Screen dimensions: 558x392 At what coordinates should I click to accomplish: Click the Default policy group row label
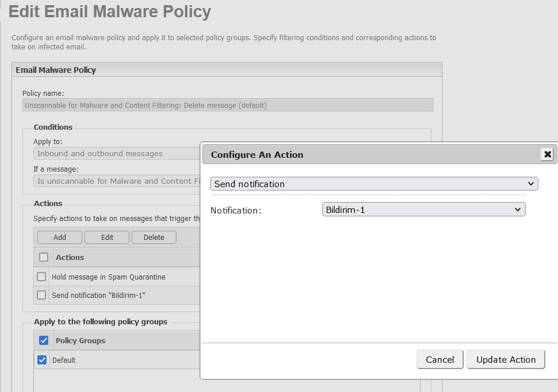(x=64, y=360)
